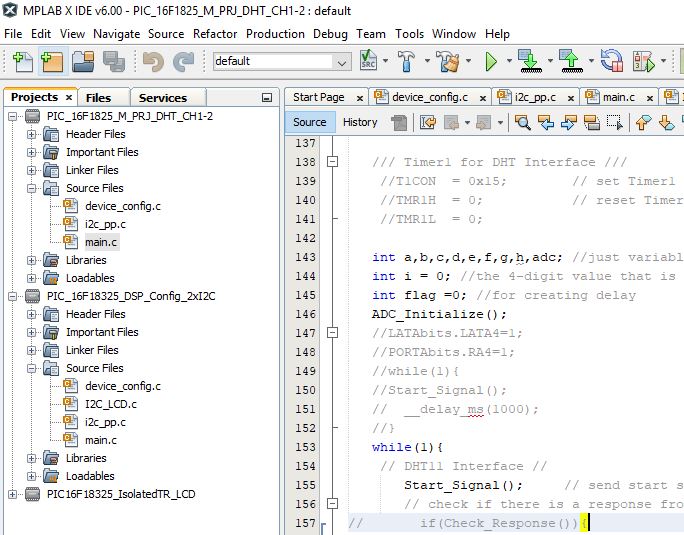The image size is (684, 535).
Task: Toggle Rectangular Selection in editor toolbar
Action: click(615, 123)
